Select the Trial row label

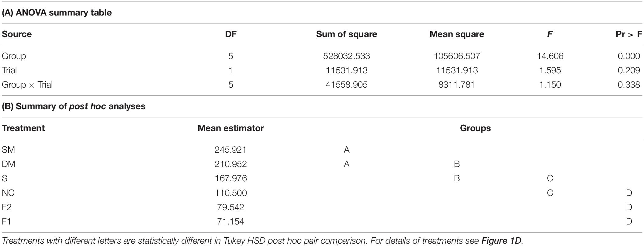click(x=9, y=70)
